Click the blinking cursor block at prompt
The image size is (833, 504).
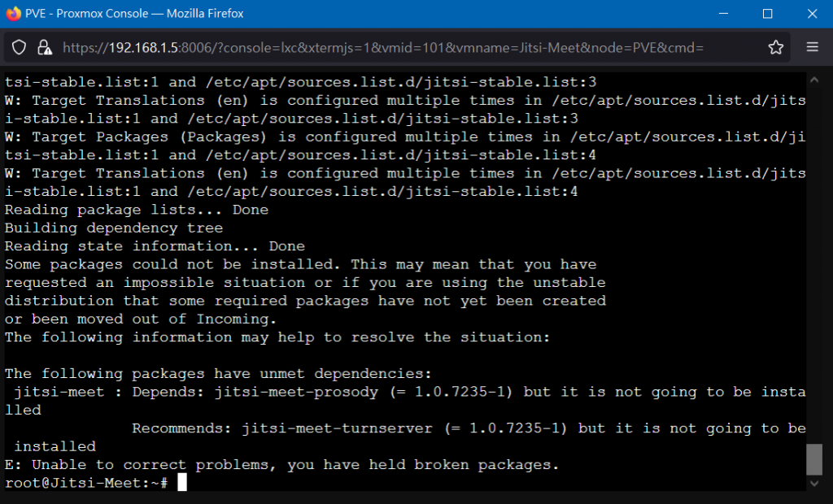(x=181, y=482)
